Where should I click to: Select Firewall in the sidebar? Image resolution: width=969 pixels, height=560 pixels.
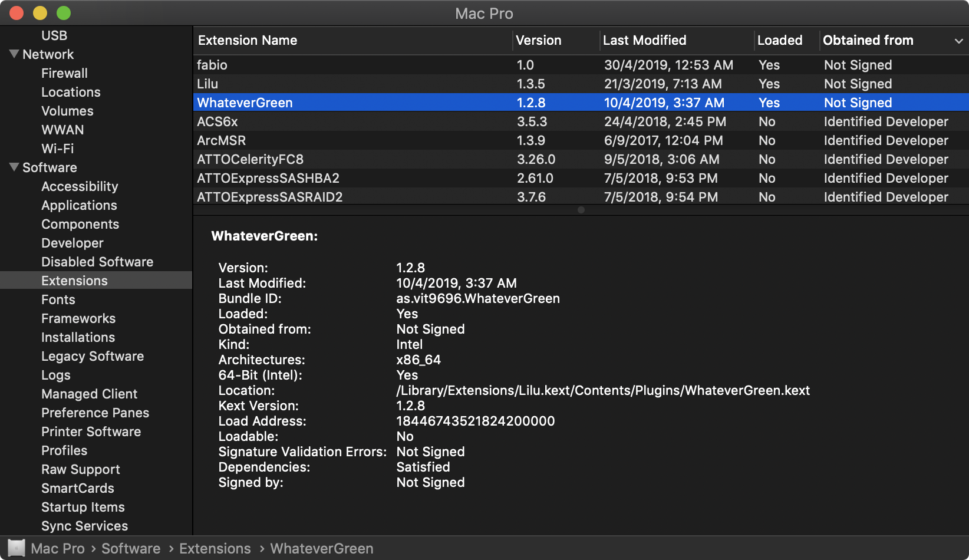(64, 73)
